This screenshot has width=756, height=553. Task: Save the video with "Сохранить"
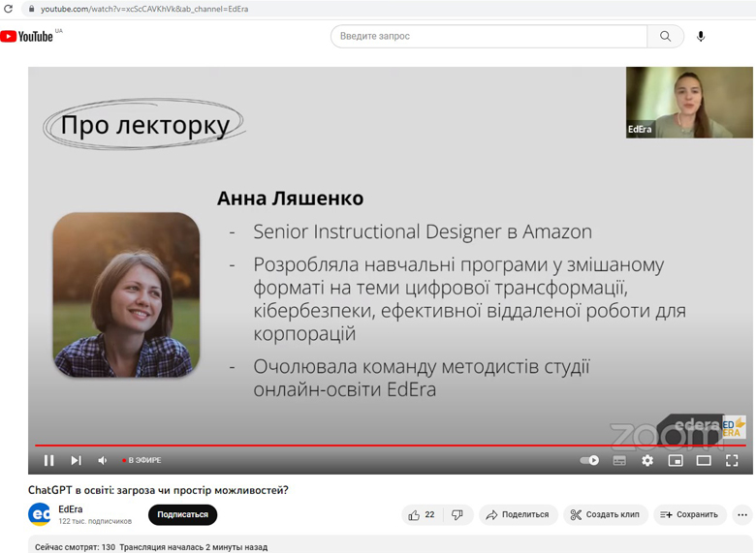pos(689,515)
